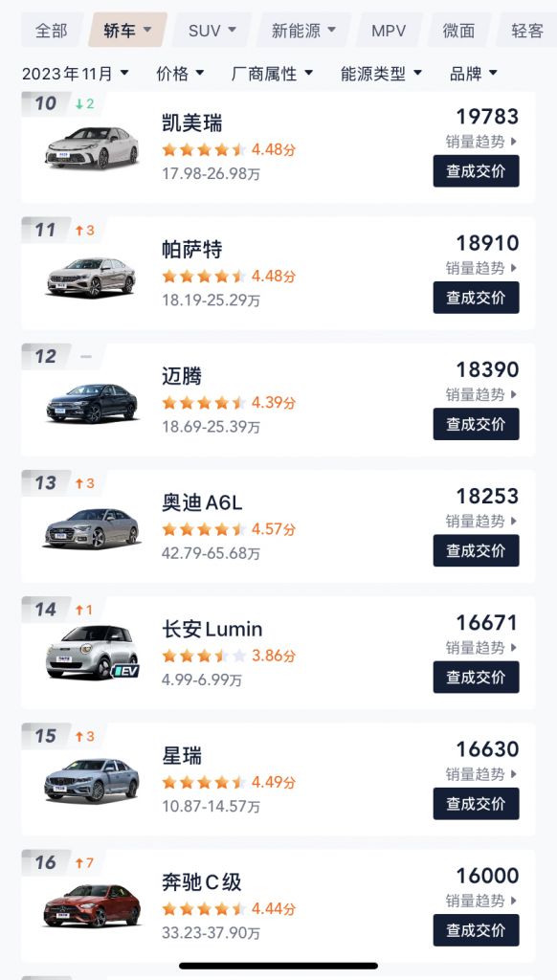Click 查成交价 button for 奔驰C级
The image size is (557, 980).
(x=476, y=929)
